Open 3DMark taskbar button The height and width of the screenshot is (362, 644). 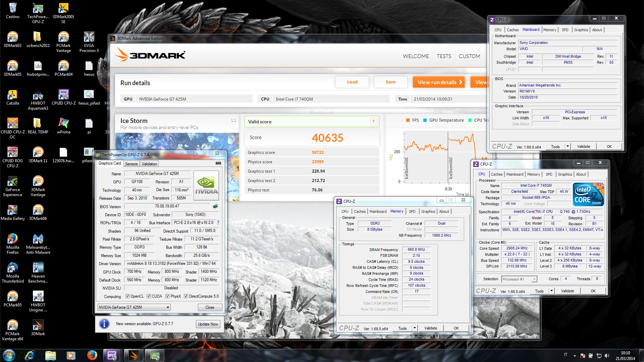click(134, 355)
